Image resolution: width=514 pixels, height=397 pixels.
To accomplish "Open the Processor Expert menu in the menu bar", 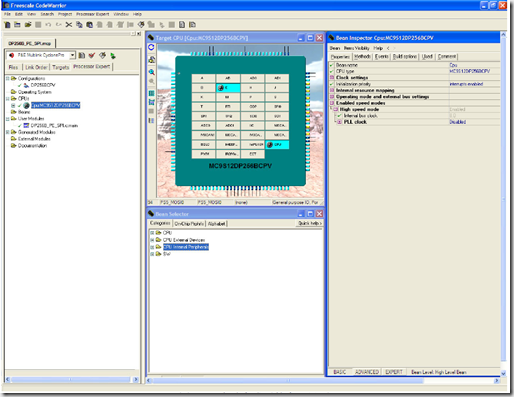I will point(92,14).
